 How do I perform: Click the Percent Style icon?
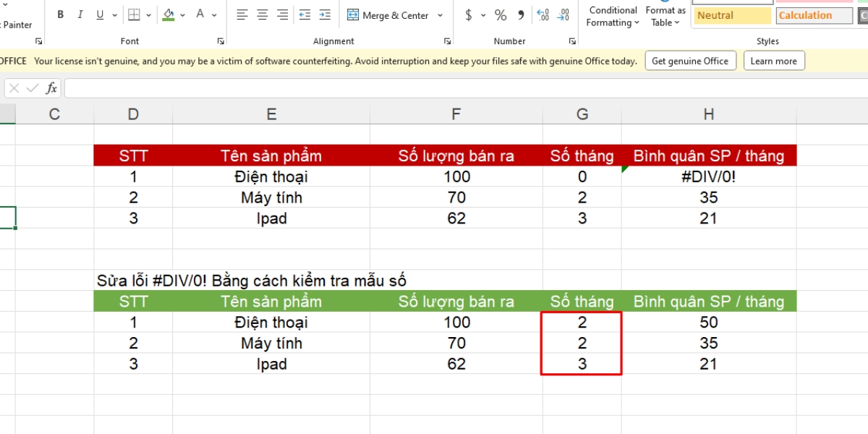click(x=499, y=14)
